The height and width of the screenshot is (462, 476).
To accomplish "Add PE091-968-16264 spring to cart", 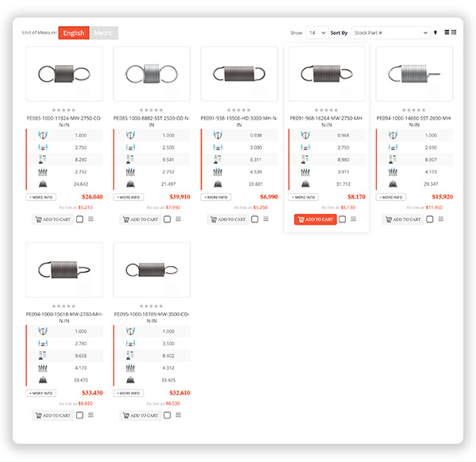I will coord(315,219).
